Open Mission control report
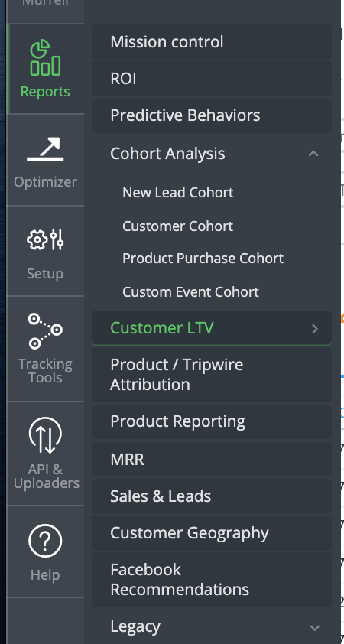The height and width of the screenshot is (644, 344). point(212,42)
